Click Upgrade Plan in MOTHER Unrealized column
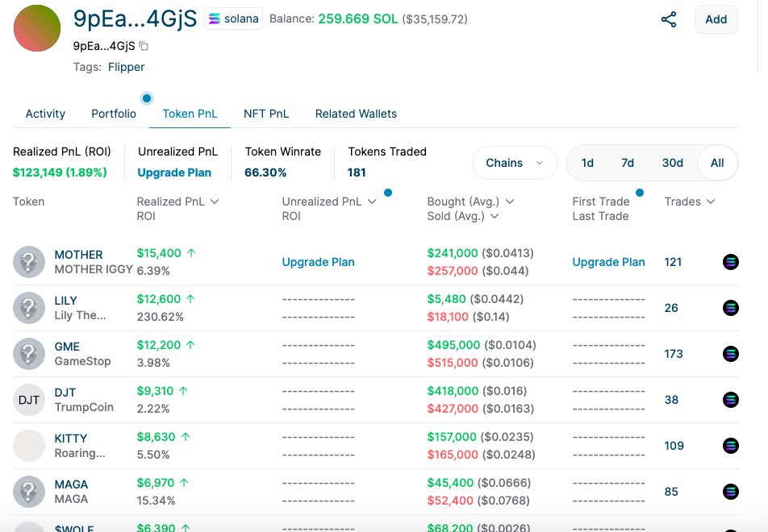This screenshot has height=532, width=768. 319,262
